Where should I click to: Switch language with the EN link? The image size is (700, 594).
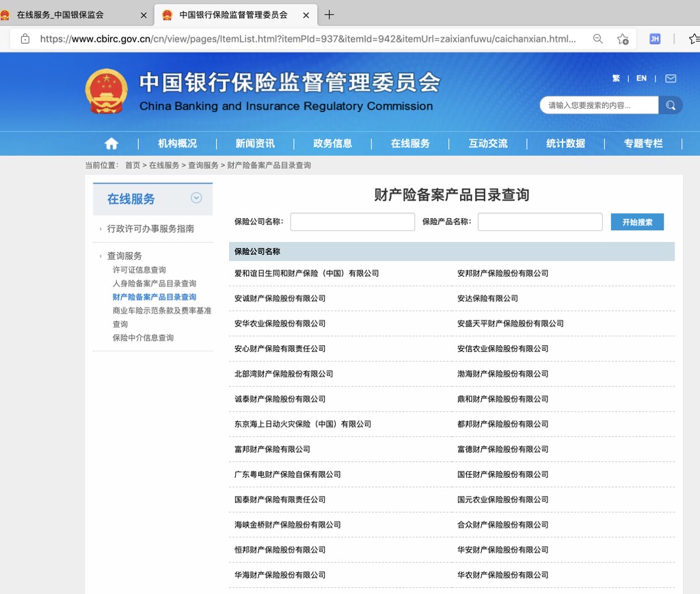coord(641,79)
